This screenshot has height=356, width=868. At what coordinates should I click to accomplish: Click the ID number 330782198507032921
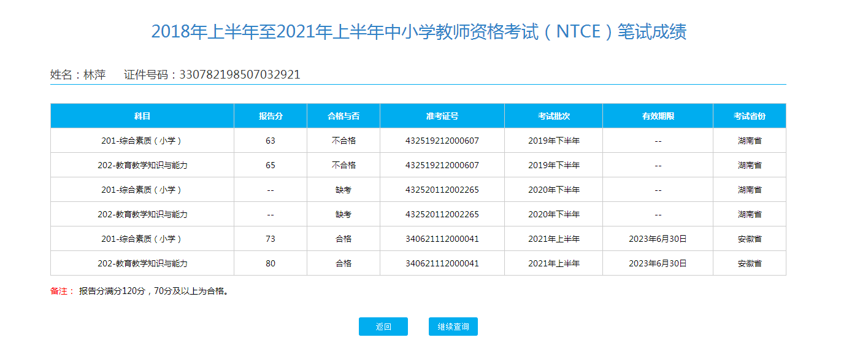tap(240, 75)
